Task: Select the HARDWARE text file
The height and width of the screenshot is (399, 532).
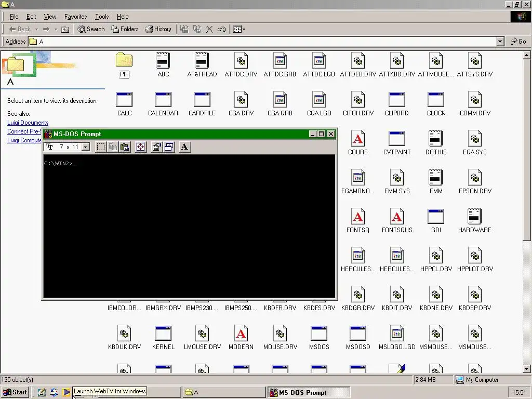Action: pyautogui.click(x=475, y=220)
